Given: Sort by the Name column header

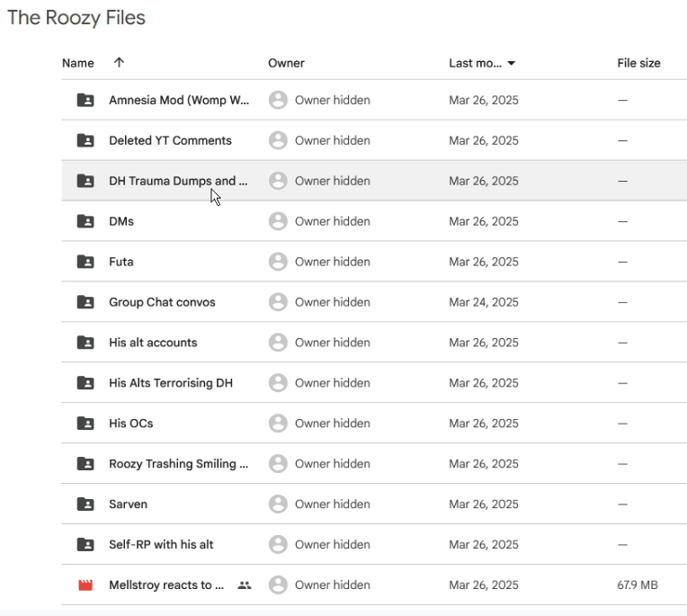Looking at the screenshot, I should tap(78, 63).
